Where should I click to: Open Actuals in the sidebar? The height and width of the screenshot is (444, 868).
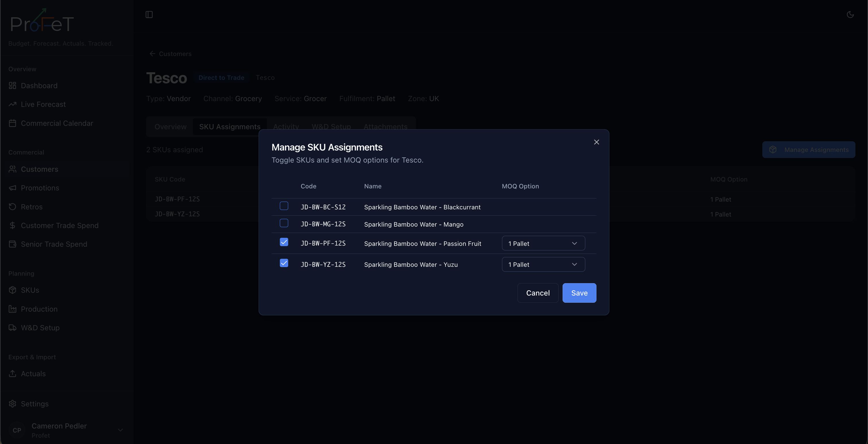[67, 374]
